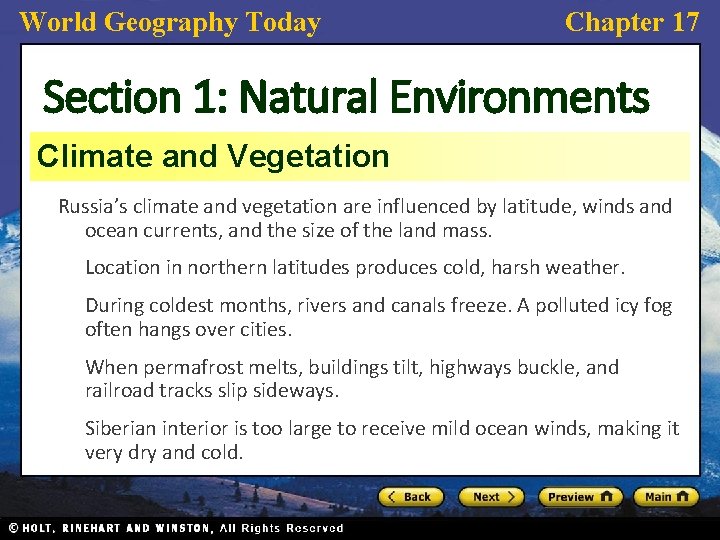The height and width of the screenshot is (540, 720).
Task: Click the 'Section 1: Natural Environments' heading
Action: coord(346,97)
